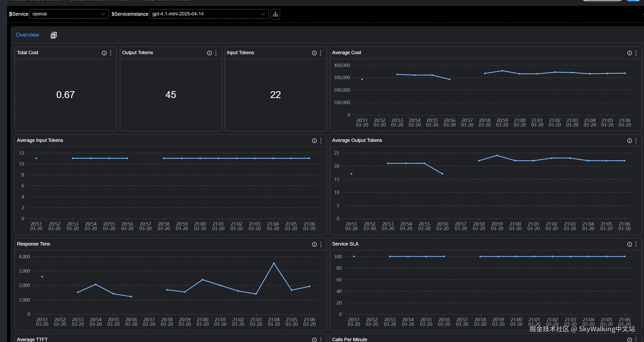The height and width of the screenshot is (342, 644).
Task: Open the info tooltip on Service SLA chart
Action: click(x=629, y=244)
